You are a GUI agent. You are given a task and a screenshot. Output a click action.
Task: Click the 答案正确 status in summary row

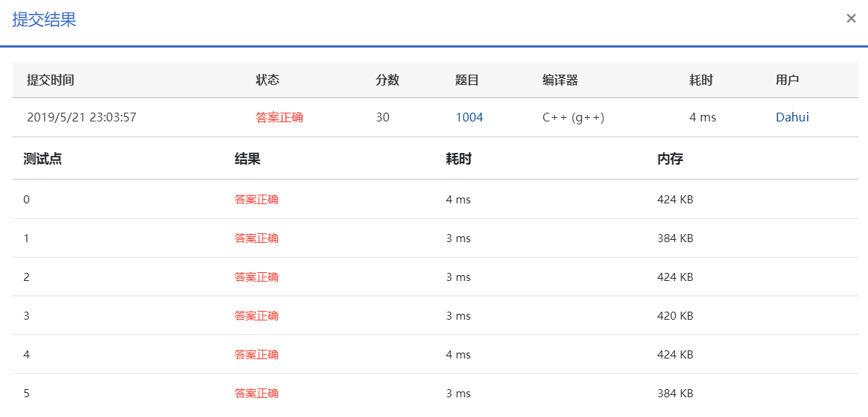[279, 117]
